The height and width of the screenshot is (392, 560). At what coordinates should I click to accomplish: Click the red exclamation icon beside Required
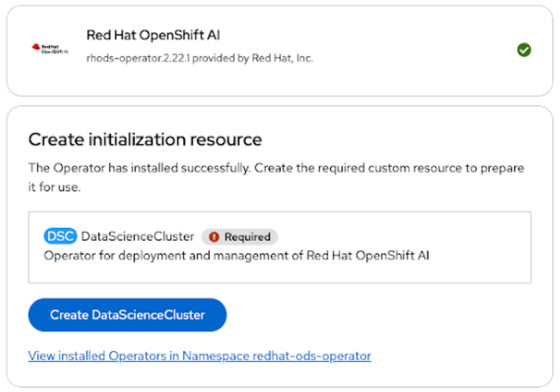(214, 237)
